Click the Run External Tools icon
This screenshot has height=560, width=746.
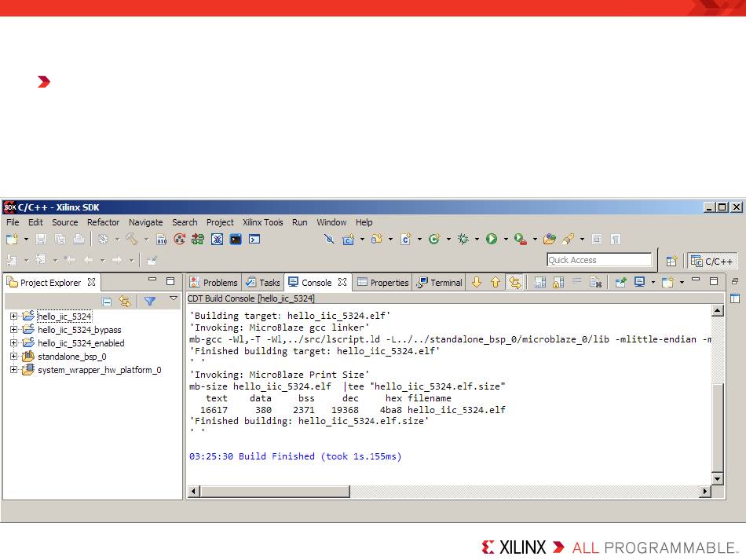coord(520,239)
